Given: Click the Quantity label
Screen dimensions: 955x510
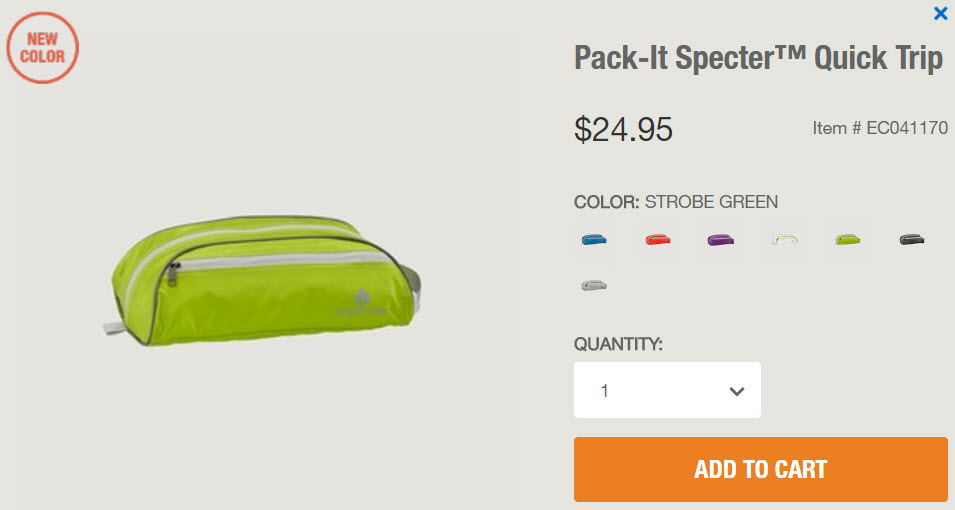Looking at the screenshot, I should coord(618,344).
